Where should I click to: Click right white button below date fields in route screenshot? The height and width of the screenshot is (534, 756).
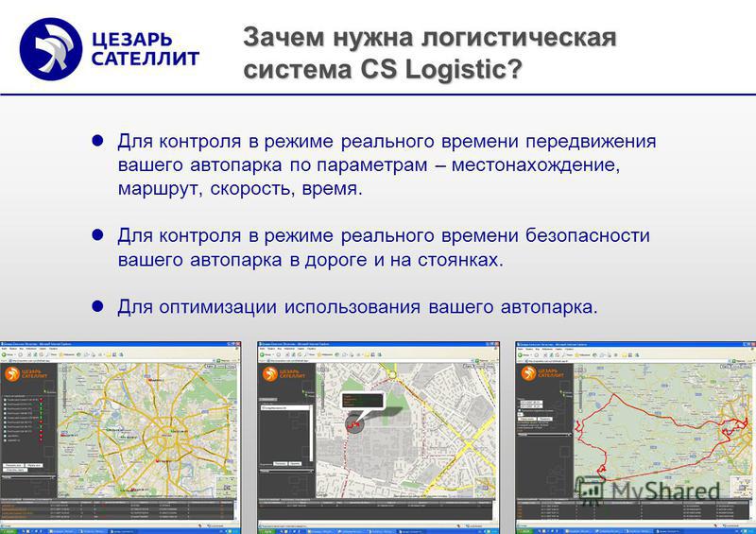(x=545, y=419)
